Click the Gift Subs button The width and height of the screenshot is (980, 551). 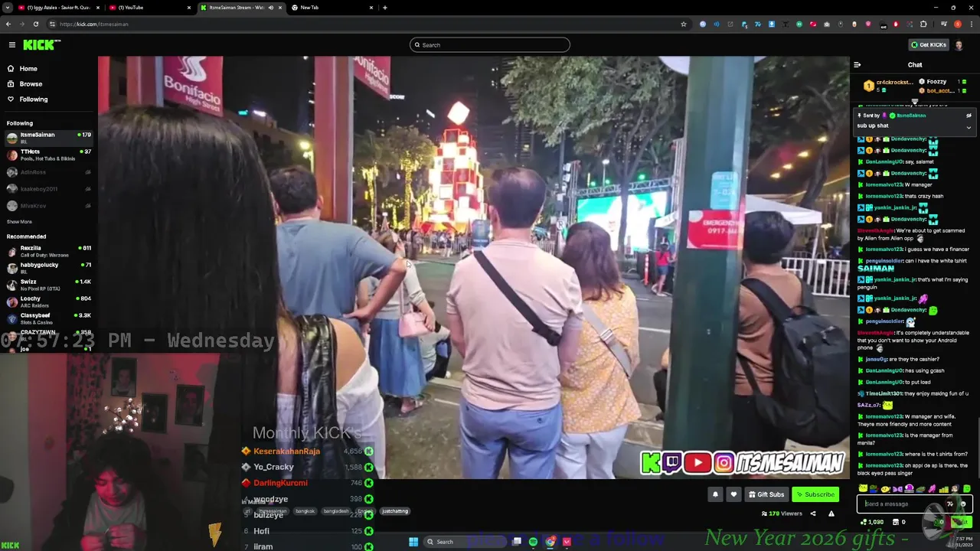click(x=766, y=494)
